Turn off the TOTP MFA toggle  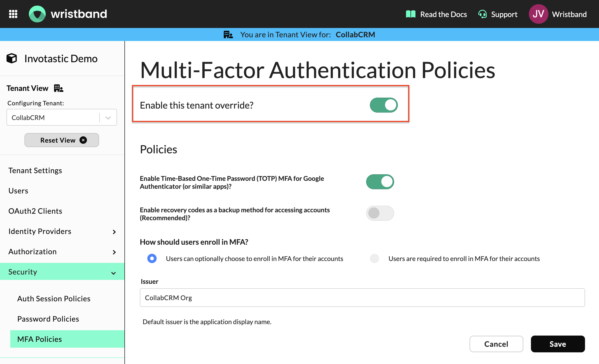tap(380, 182)
